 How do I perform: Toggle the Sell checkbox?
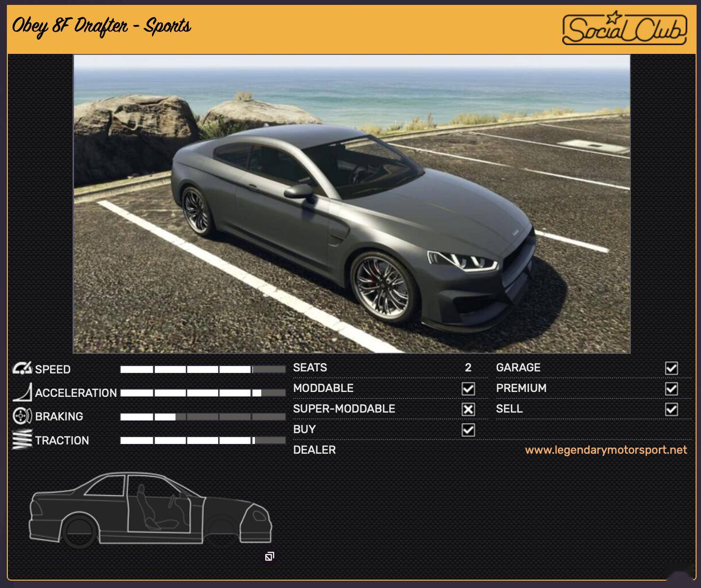tap(672, 409)
